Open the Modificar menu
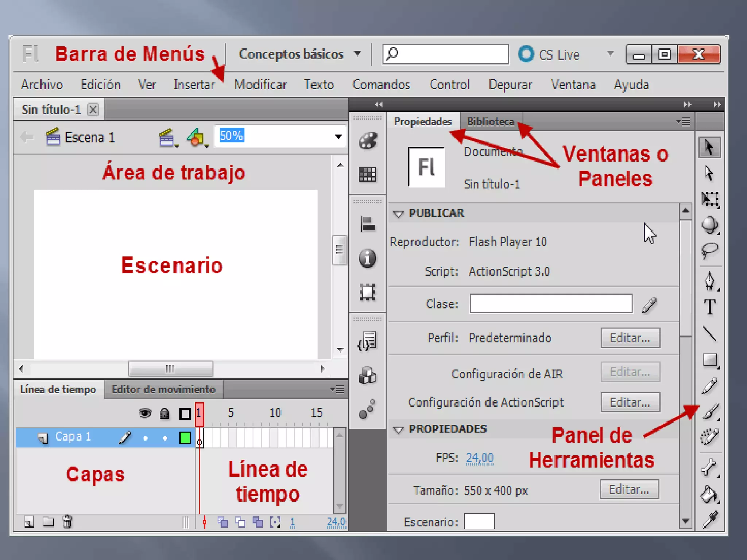The width and height of the screenshot is (747, 560). [x=260, y=85]
